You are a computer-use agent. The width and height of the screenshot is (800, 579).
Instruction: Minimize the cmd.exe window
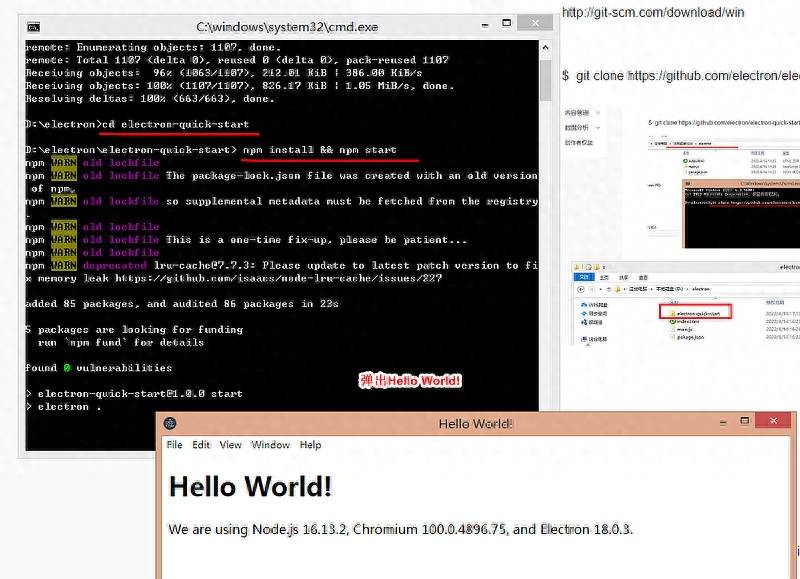click(x=485, y=25)
